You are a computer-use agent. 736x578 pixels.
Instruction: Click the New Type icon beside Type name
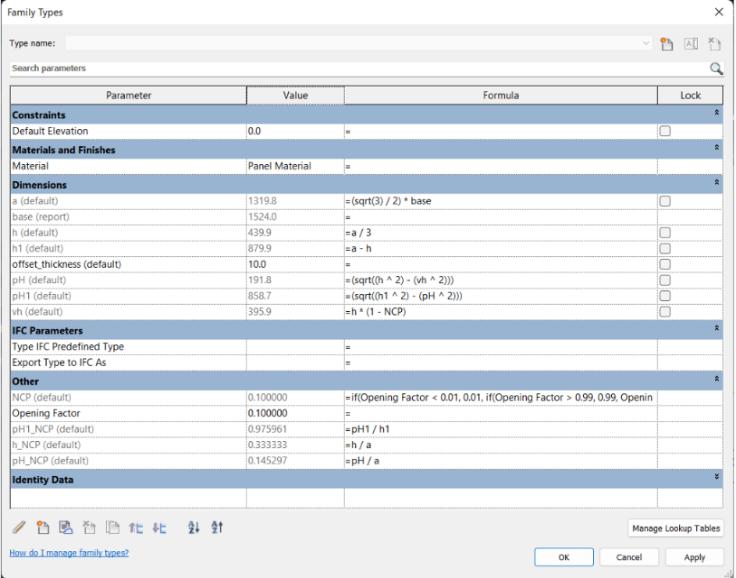coord(667,44)
